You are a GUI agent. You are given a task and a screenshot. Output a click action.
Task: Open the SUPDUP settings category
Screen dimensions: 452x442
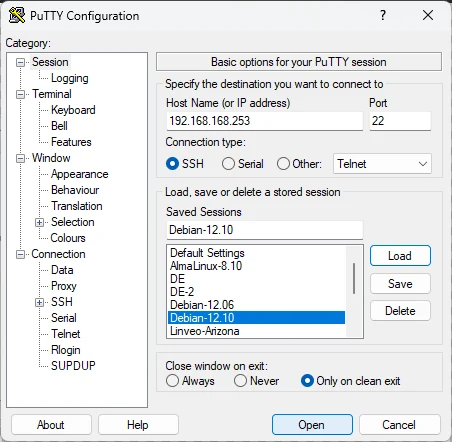pos(73,366)
